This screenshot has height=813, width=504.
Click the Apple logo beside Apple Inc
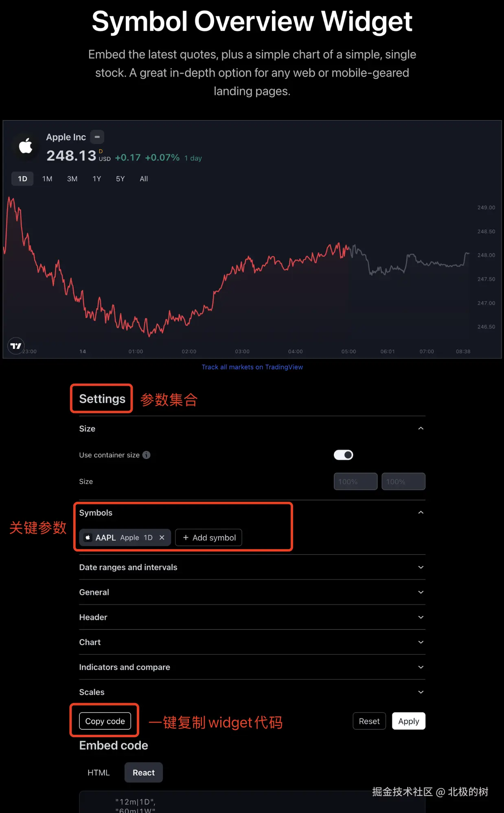26,146
